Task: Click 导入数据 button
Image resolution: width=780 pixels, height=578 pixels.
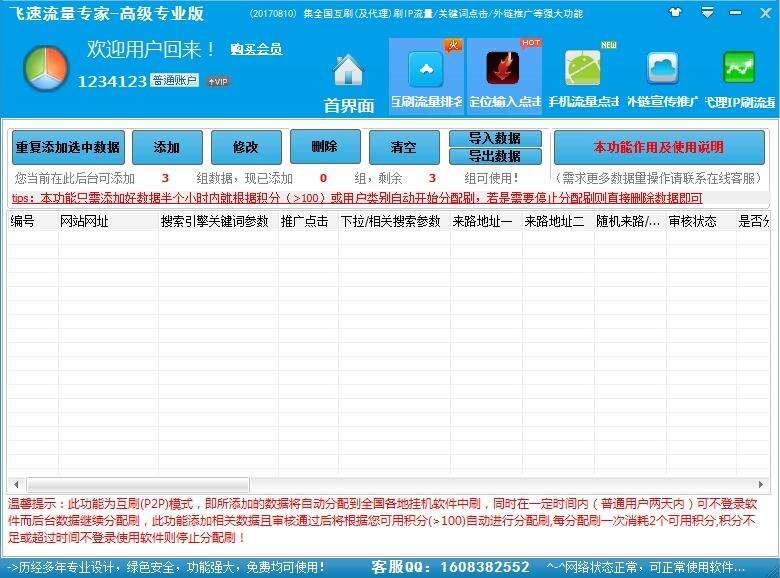Action: coord(495,138)
